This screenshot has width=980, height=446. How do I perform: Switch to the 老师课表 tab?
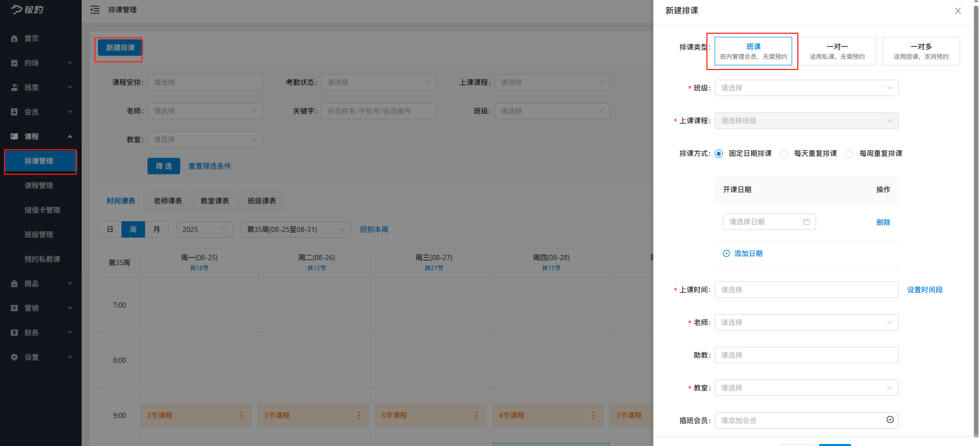click(168, 201)
